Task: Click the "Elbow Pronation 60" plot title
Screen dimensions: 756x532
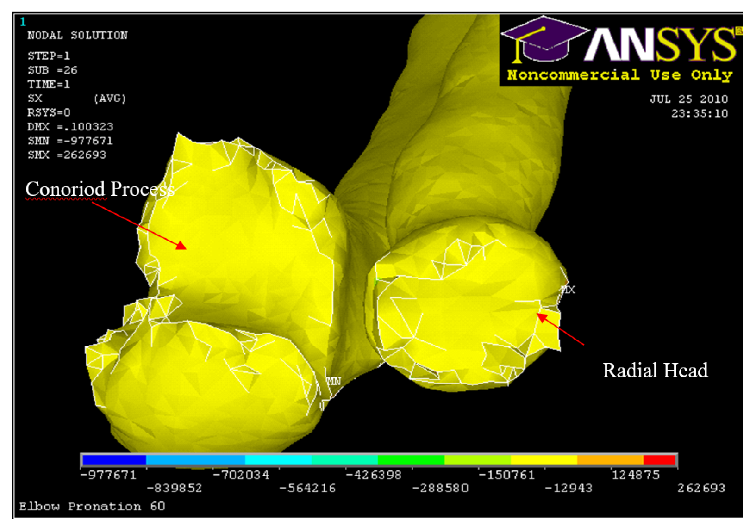Action: 92,506
